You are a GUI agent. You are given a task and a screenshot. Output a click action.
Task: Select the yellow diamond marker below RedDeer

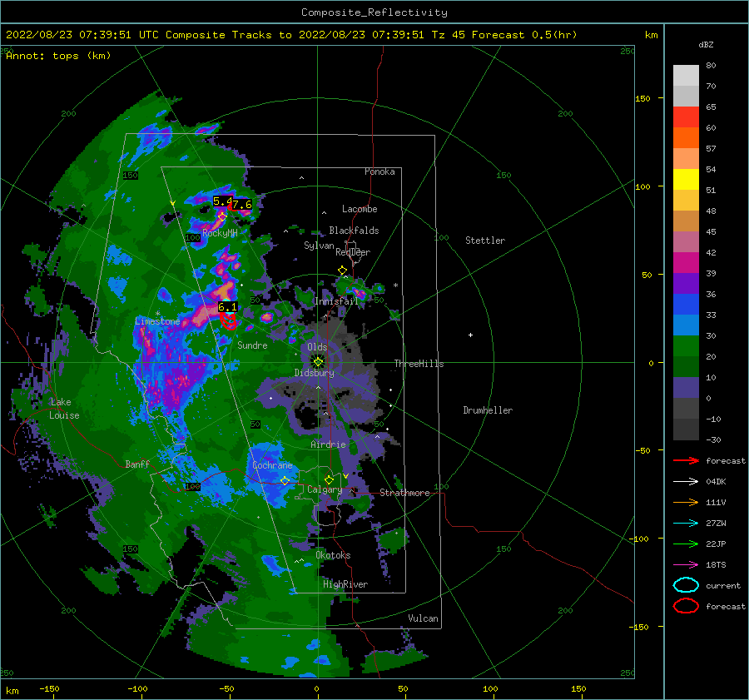(342, 271)
